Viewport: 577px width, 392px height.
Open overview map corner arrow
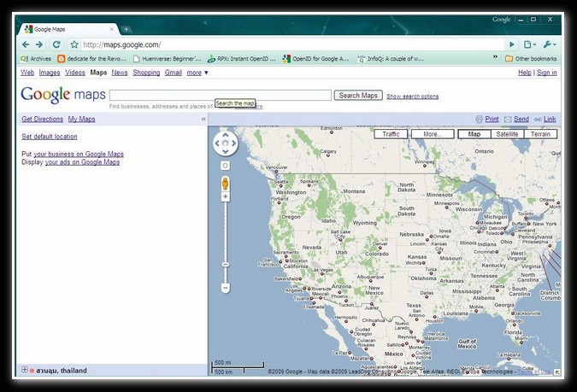point(557,372)
